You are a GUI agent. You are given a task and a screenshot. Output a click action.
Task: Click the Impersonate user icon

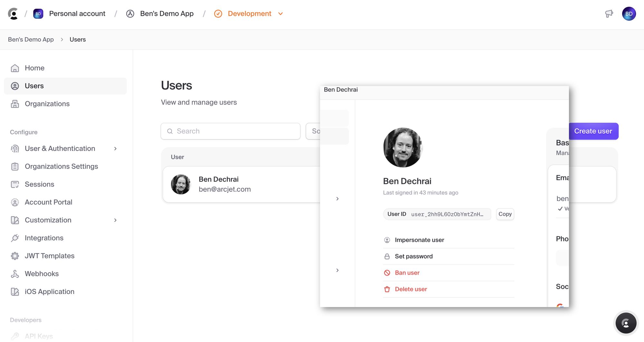[387, 240]
